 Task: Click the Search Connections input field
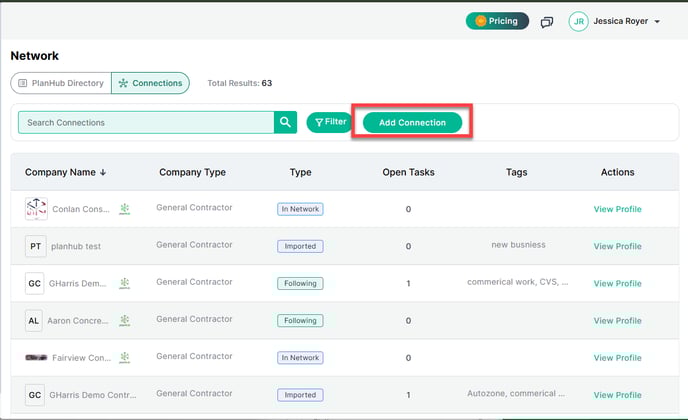pyautogui.click(x=146, y=122)
